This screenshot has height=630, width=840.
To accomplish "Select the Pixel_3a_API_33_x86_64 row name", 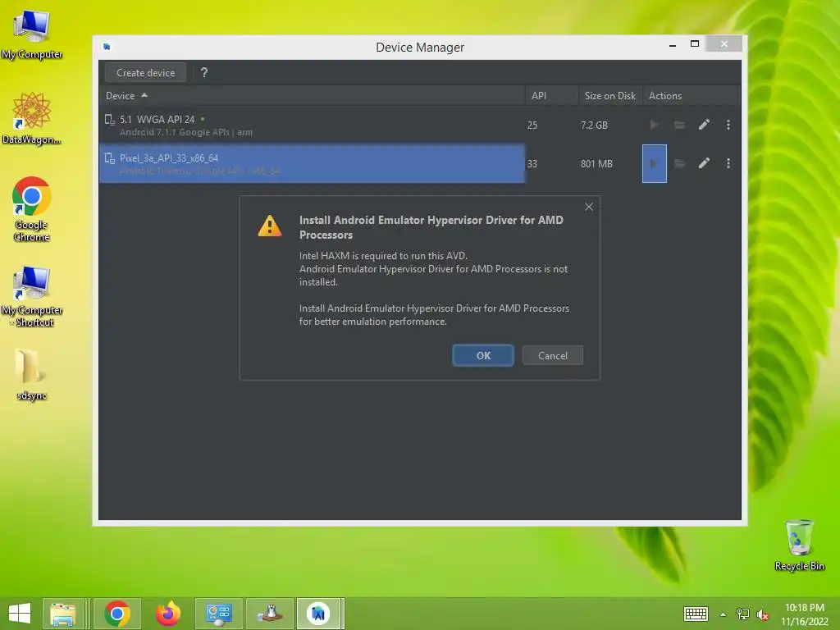I will pos(169,158).
